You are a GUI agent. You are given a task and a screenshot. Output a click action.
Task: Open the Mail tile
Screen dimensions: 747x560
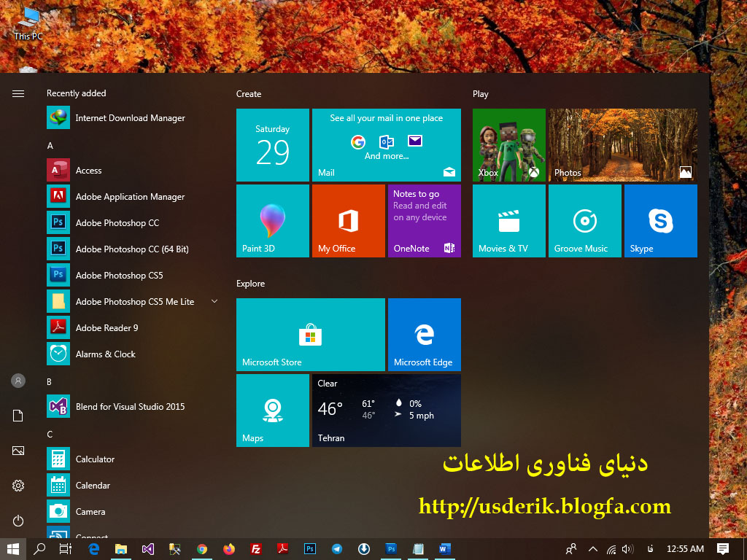[387, 145]
